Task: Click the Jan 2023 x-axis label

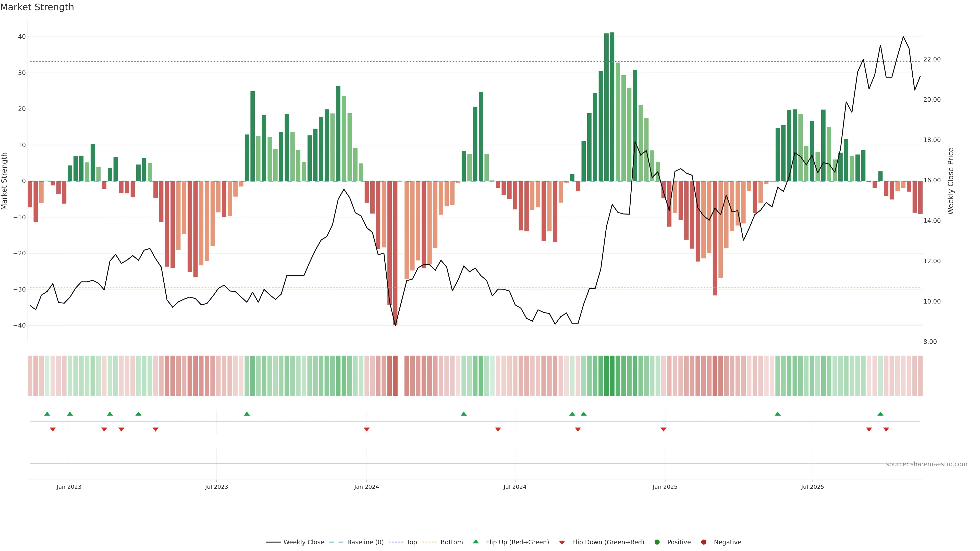Action: 69,487
